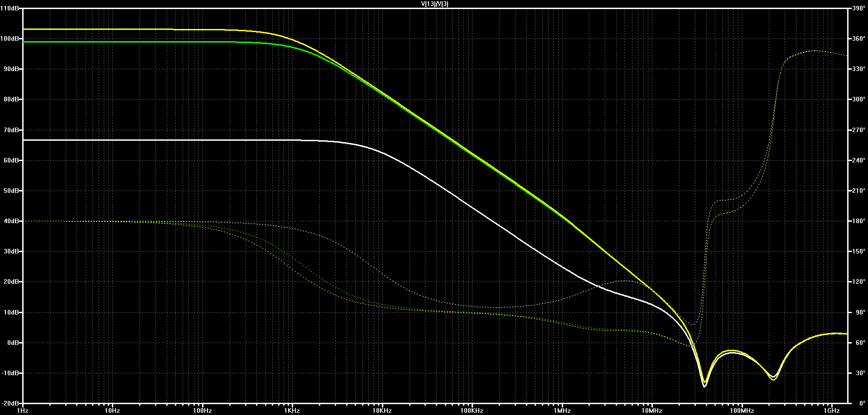The image size is (868, 415).
Task: Select the -20dB gain axis label
Action: coord(10,403)
